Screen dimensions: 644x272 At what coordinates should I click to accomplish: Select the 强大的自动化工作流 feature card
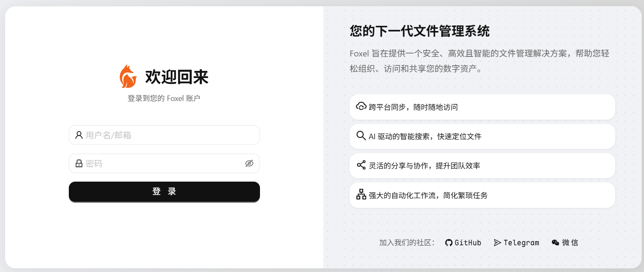coord(482,195)
